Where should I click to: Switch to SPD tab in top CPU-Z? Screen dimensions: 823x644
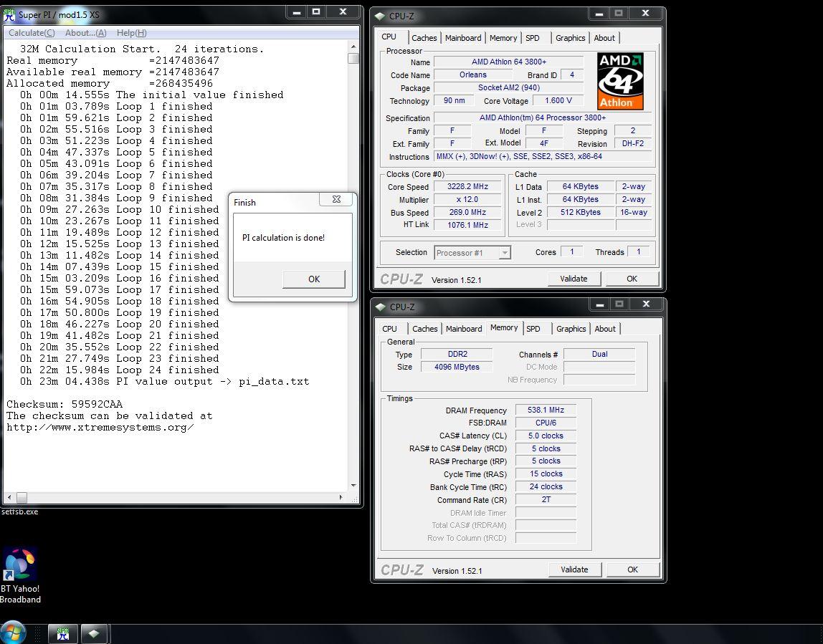[x=532, y=38]
